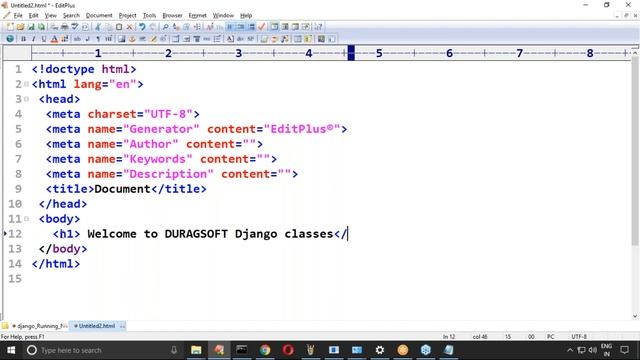The height and width of the screenshot is (360, 640).
Task: Collapse the html tag fold marker
Action: click(27, 84)
